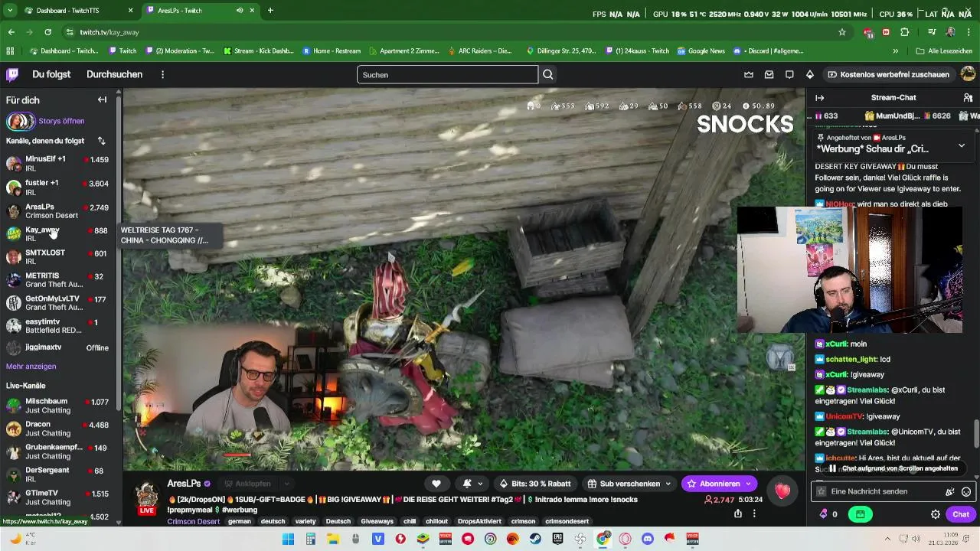Click the Giveaways stream tag
The width and height of the screenshot is (980, 551).
(x=377, y=521)
